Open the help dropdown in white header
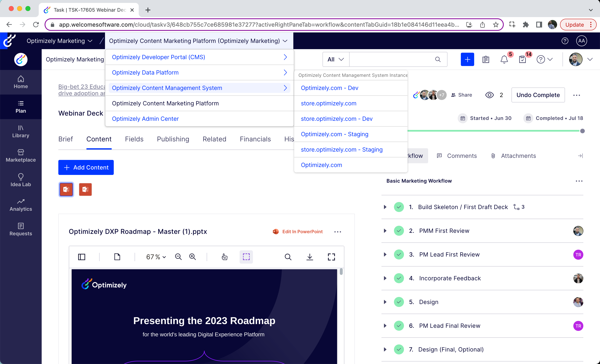This screenshot has height=364, width=600. pos(545,59)
